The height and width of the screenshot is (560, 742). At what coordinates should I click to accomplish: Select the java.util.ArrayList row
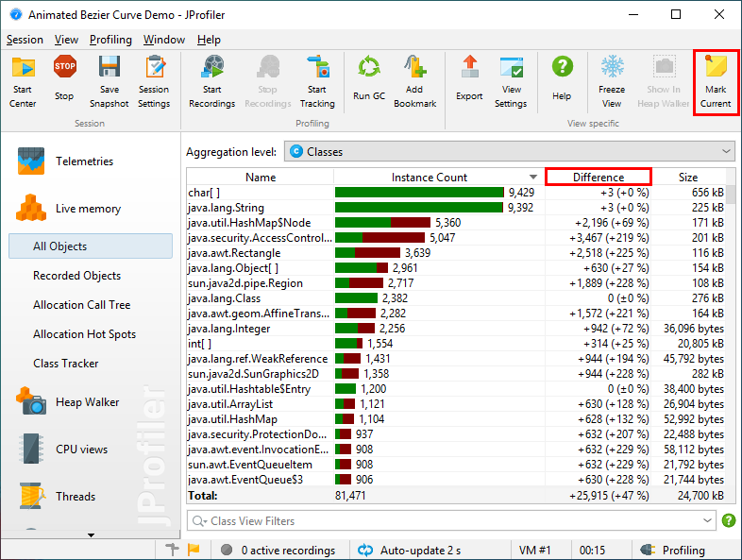point(456,404)
